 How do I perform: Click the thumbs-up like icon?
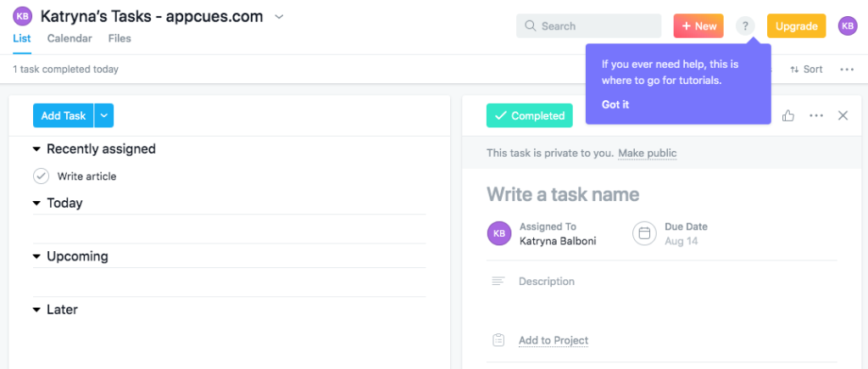[788, 115]
